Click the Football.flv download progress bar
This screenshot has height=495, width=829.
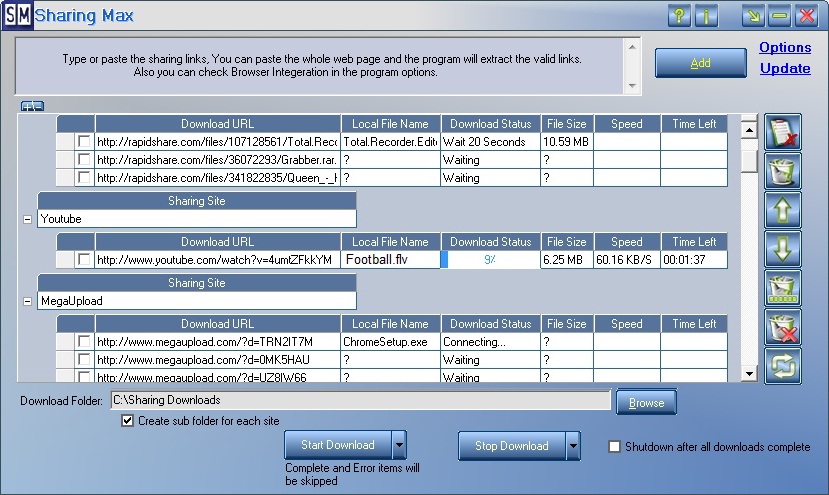pyautogui.click(x=490, y=260)
